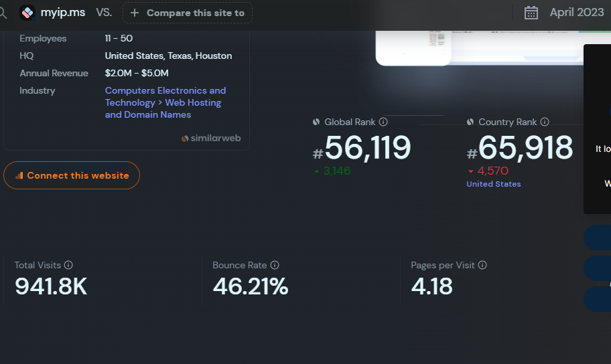The height and width of the screenshot is (364, 611).
Task: Click the rank change value 3,146
Action: [x=337, y=171]
